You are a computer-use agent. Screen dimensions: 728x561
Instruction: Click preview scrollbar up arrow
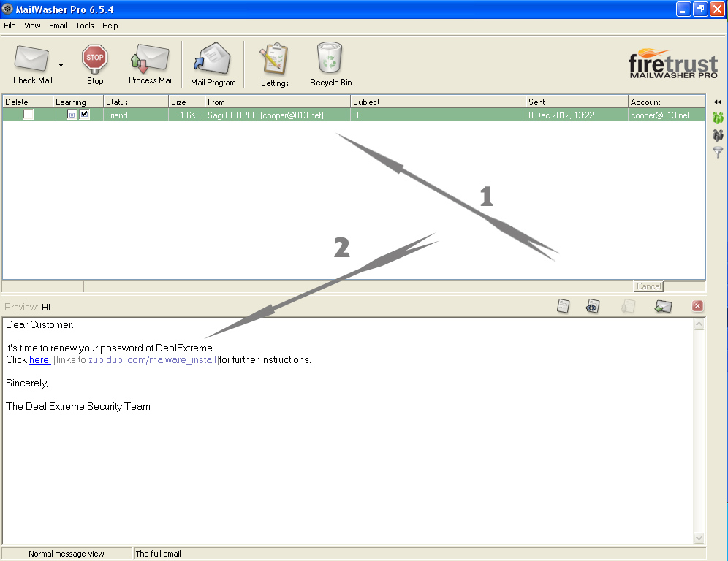click(x=699, y=324)
